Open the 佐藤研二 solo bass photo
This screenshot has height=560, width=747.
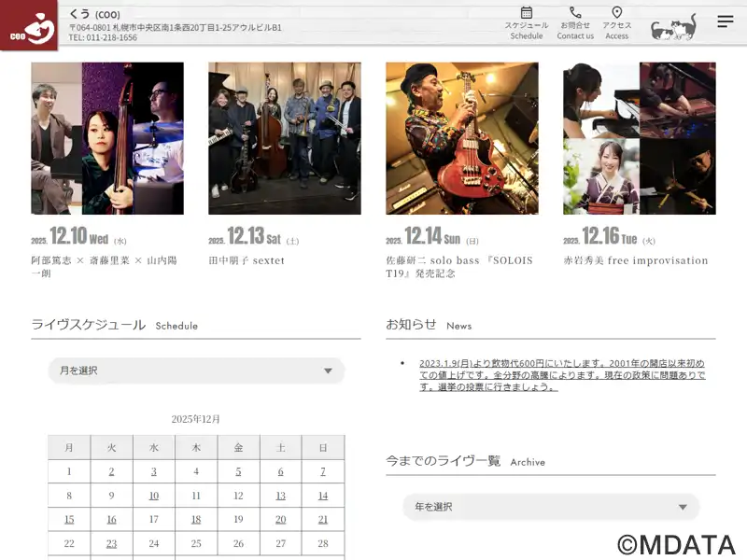[462, 138]
